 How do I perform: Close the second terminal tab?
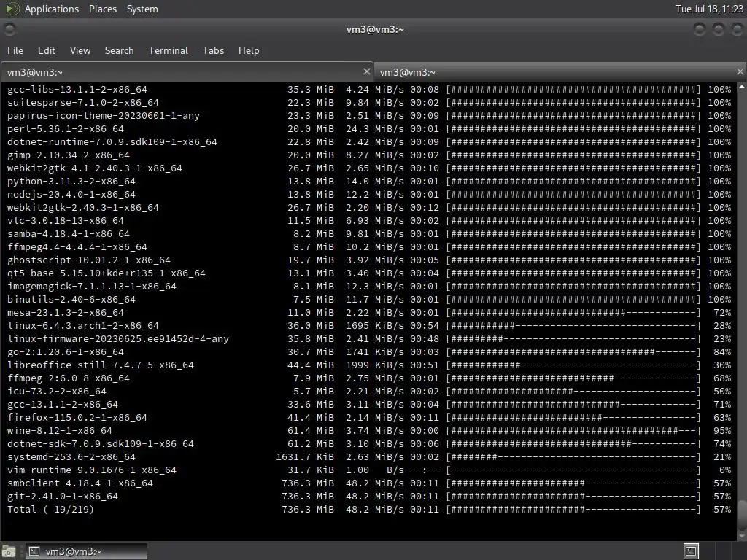740,71
